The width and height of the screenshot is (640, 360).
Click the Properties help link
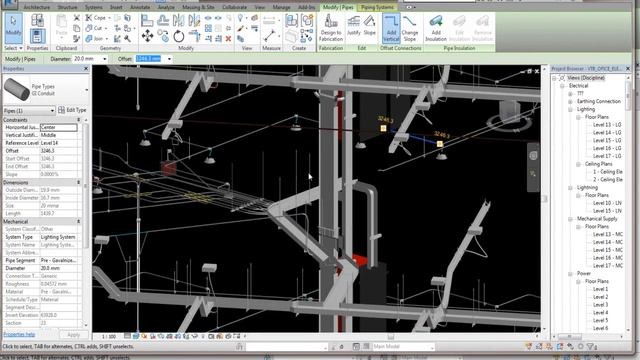(19, 334)
